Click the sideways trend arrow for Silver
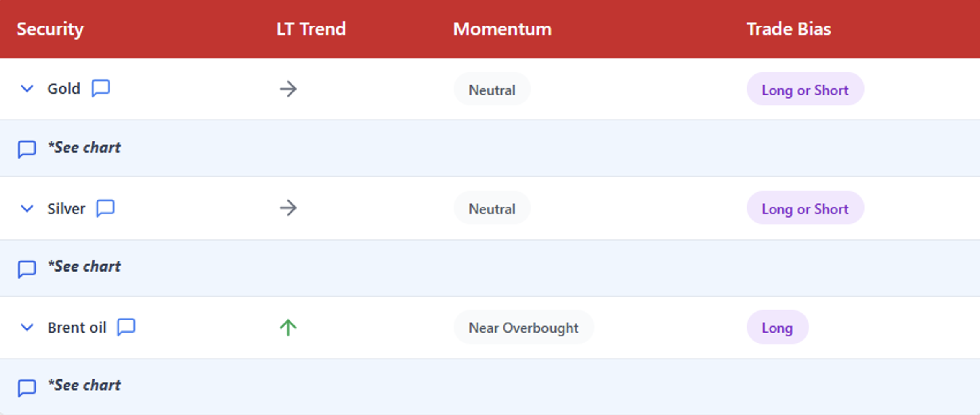Viewport: 980px width, 415px height. 288,208
